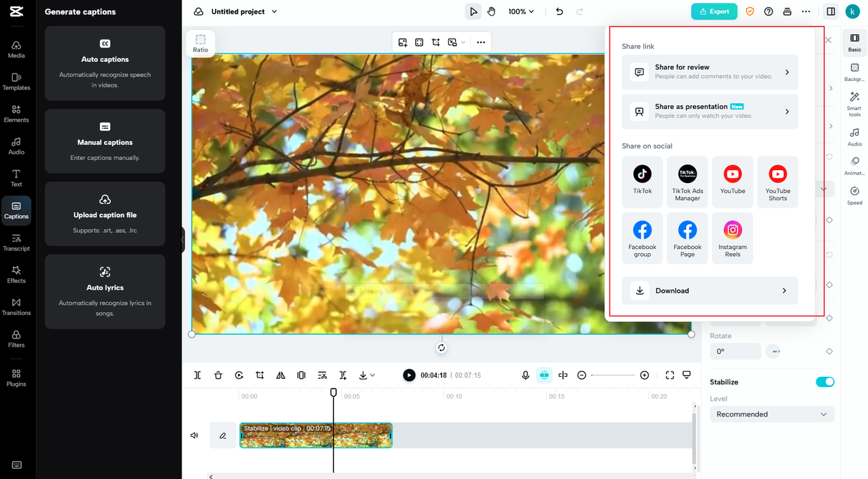The image size is (868, 479).
Task: Expand timeline download options arrow
Action: (x=372, y=376)
